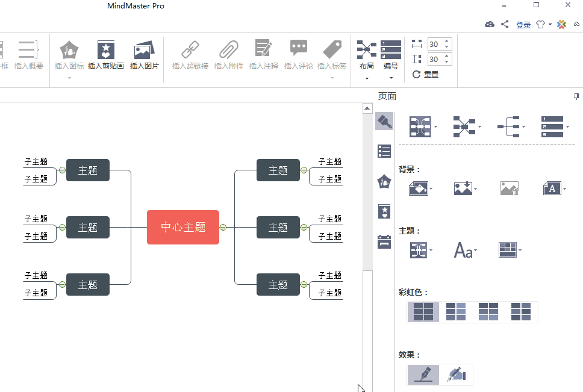Image resolution: width=583 pixels, height=392 pixels.
Task: Click the cloud storage icon
Action: pyautogui.click(x=490, y=25)
